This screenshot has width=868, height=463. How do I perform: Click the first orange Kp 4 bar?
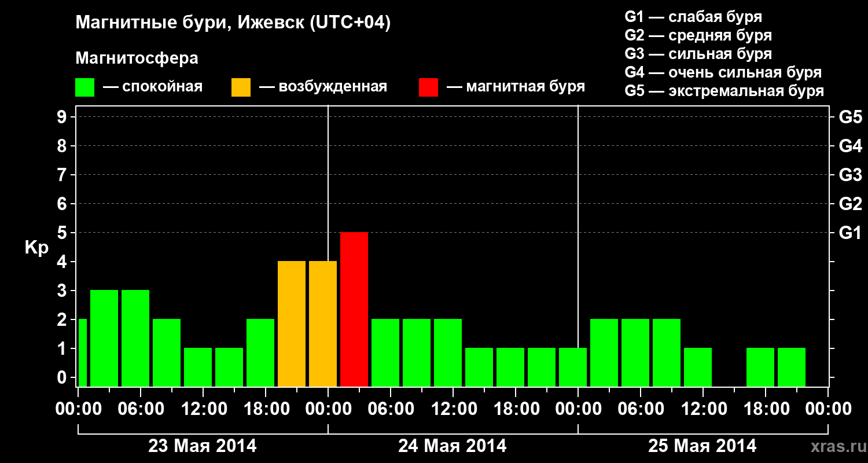(292, 324)
